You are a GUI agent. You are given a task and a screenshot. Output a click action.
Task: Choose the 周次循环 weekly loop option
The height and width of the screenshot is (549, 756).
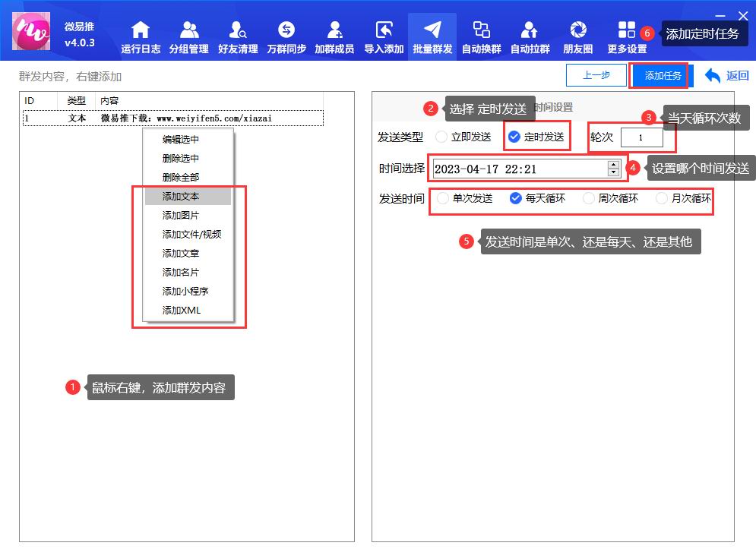589,198
